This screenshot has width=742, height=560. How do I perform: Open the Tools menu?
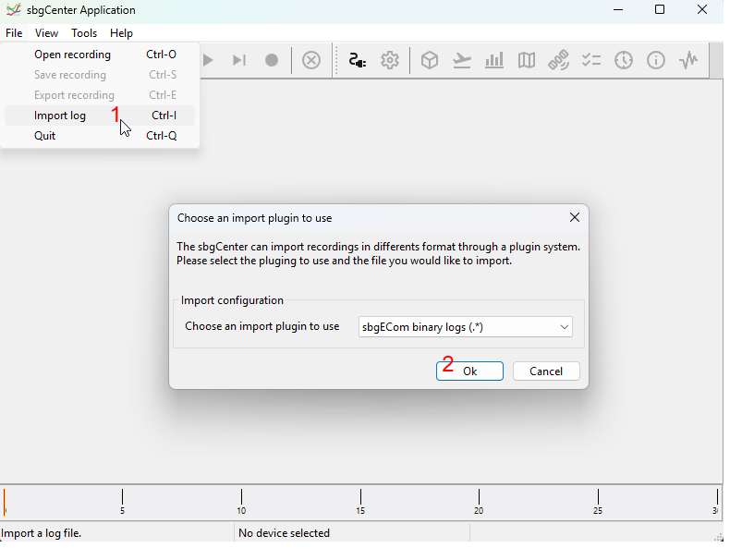pyautogui.click(x=84, y=33)
